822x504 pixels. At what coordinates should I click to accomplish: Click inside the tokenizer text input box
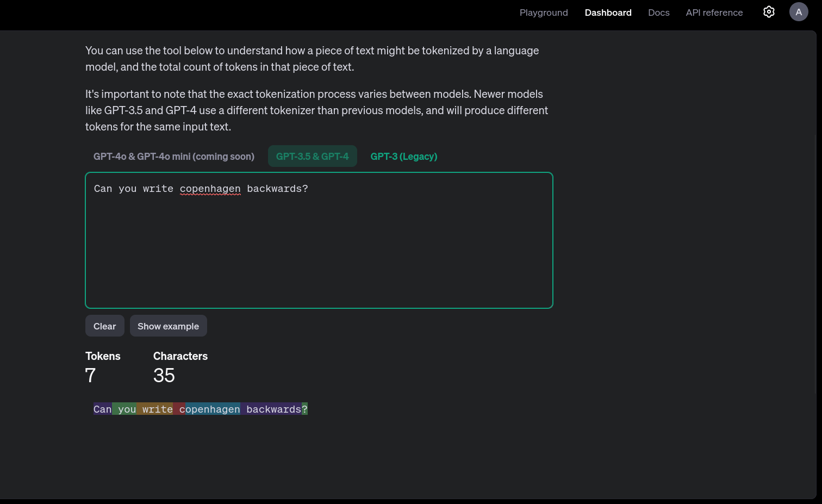tap(319, 240)
